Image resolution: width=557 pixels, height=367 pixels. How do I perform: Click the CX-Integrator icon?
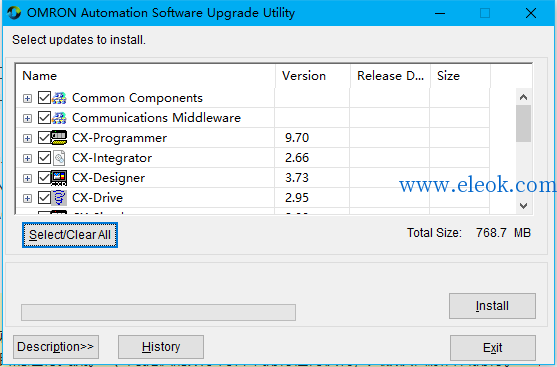pyautogui.click(x=59, y=158)
